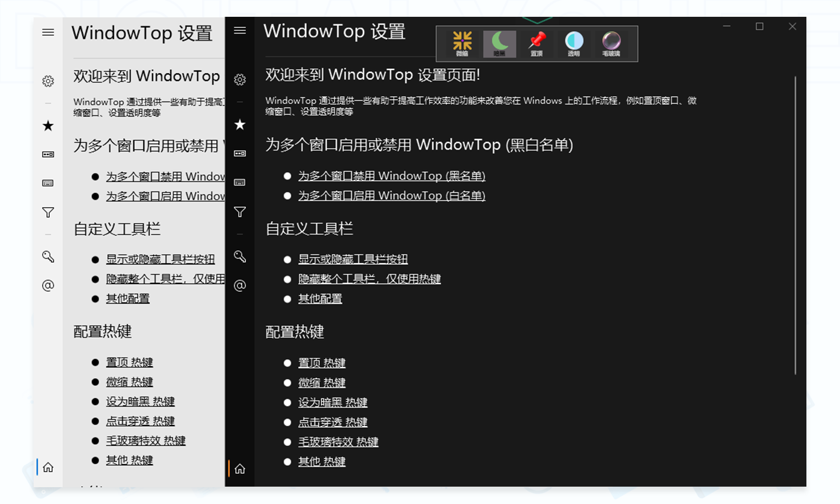This screenshot has height=504, width=840.
Task: Click keyboard icon in dark window sidebar
Action: click(x=240, y=182)
